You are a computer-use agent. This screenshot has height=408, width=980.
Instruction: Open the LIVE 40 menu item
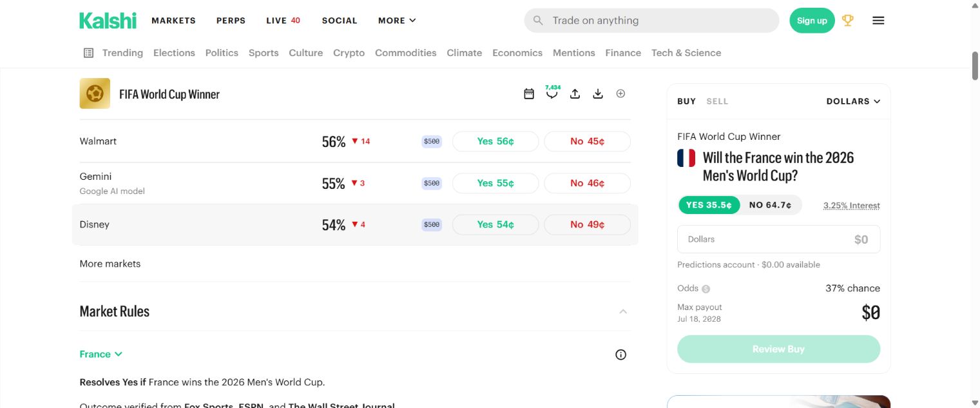283,21
